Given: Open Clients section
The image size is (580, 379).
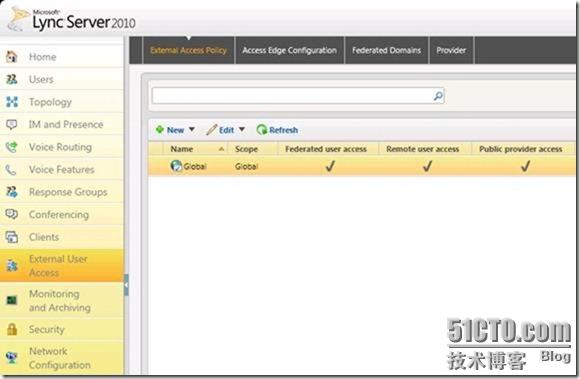Looking at the screenshot, I should (x=61, y=237).
